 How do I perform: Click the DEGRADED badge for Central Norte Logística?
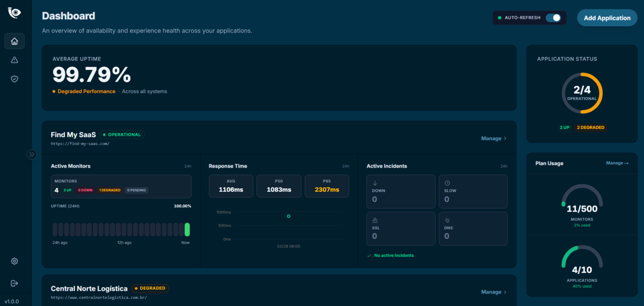click(150, 288)
